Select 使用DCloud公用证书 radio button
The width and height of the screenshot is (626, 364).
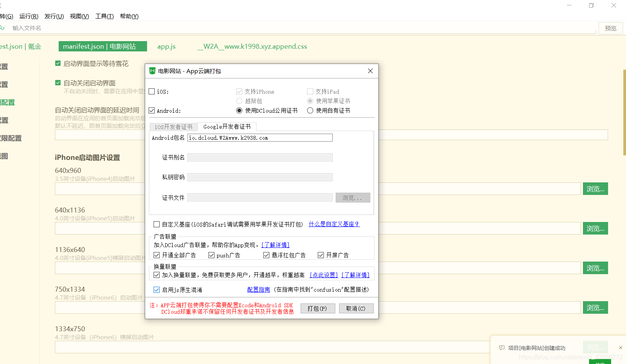239,110
